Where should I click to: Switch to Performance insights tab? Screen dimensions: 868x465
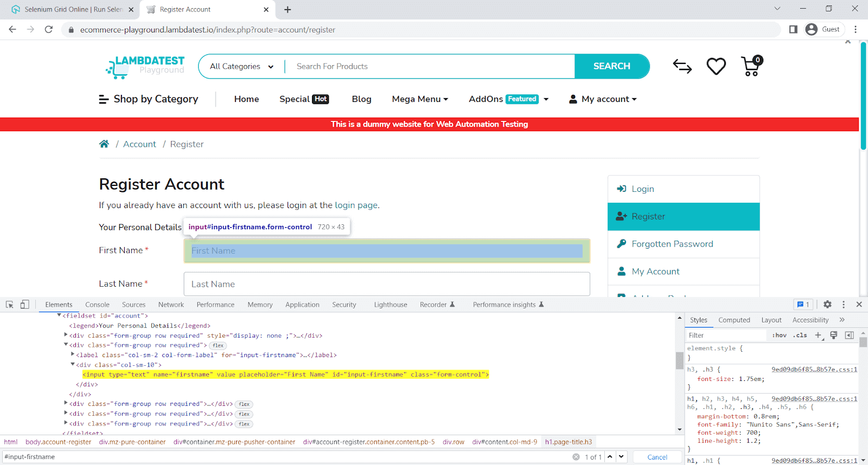pos(508,305)
